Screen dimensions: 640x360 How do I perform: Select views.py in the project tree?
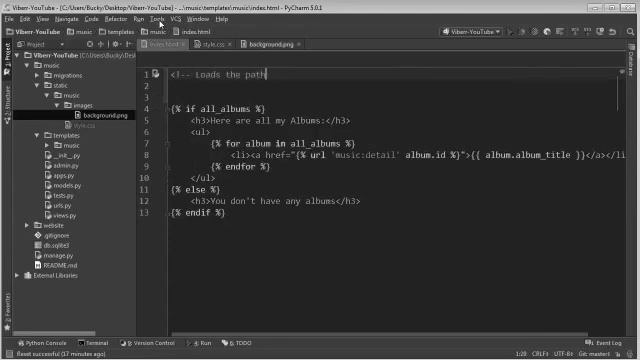pos(60,216)
